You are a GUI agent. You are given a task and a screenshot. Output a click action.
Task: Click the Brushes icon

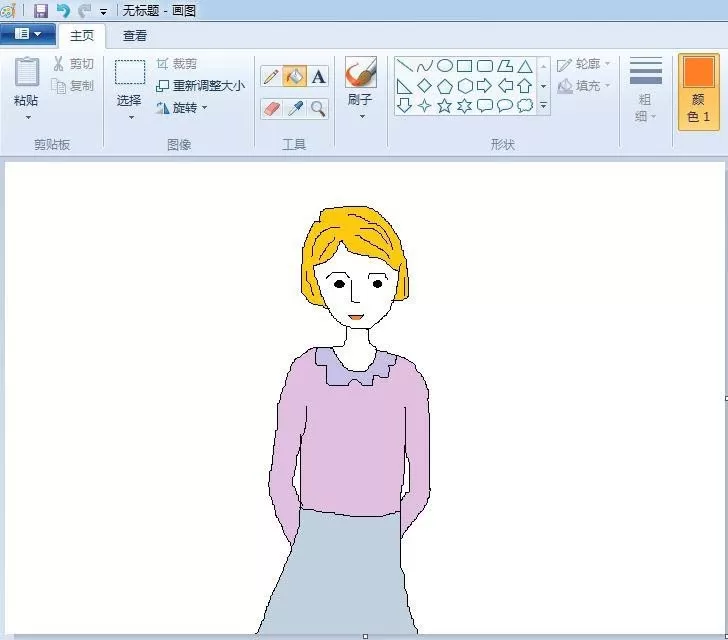(360, 72)
